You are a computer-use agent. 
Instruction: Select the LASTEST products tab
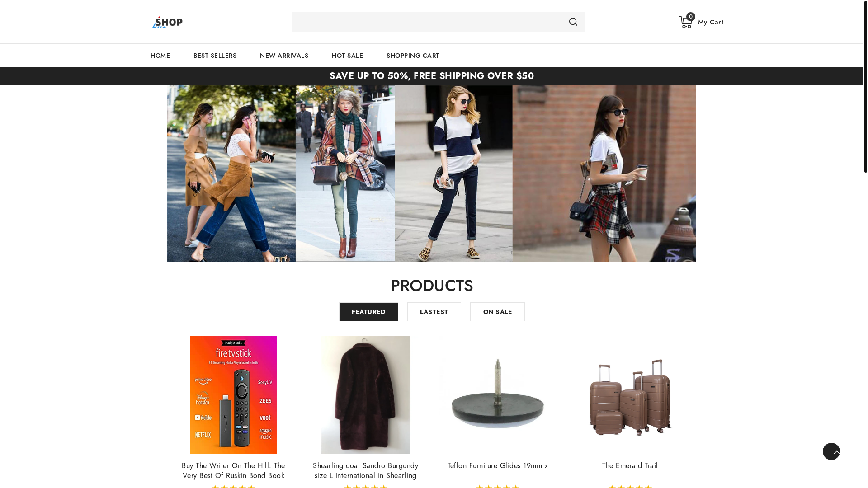tap(434, 312)
